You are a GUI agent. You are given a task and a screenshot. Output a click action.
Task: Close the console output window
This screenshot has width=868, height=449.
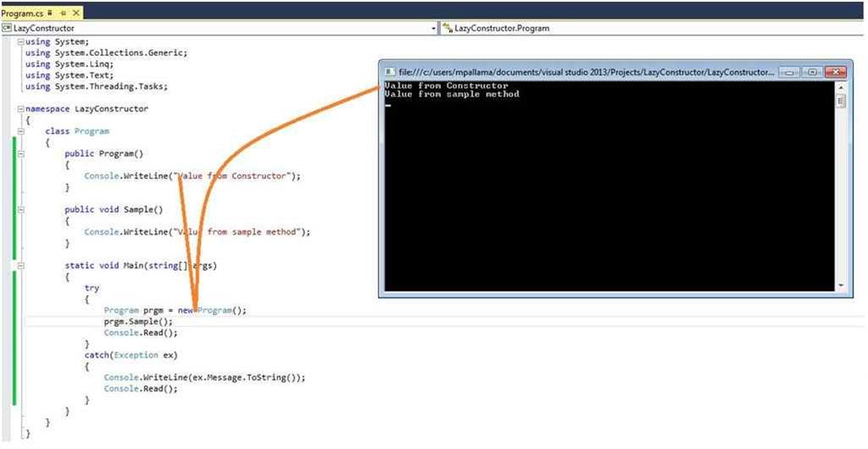[835, 73]
